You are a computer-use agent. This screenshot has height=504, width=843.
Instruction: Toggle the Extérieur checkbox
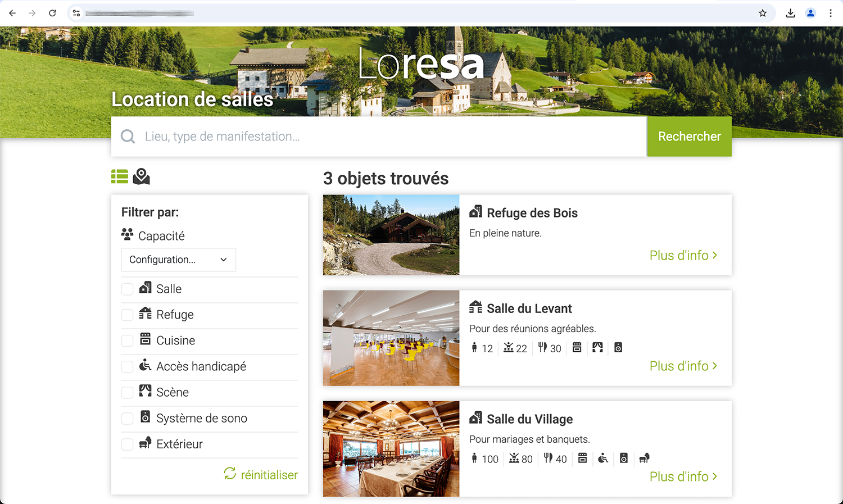point(128,444)
